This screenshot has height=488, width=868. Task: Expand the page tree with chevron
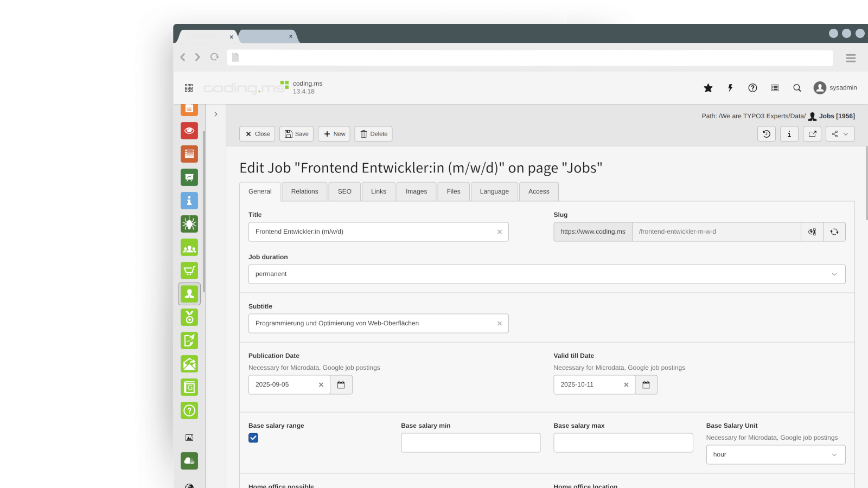pyautogui.click(x=216, y=114)
